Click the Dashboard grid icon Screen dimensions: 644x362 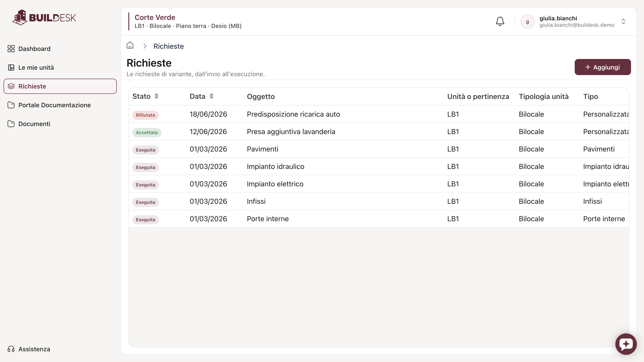pyautogui.click(x=11, y=49)
